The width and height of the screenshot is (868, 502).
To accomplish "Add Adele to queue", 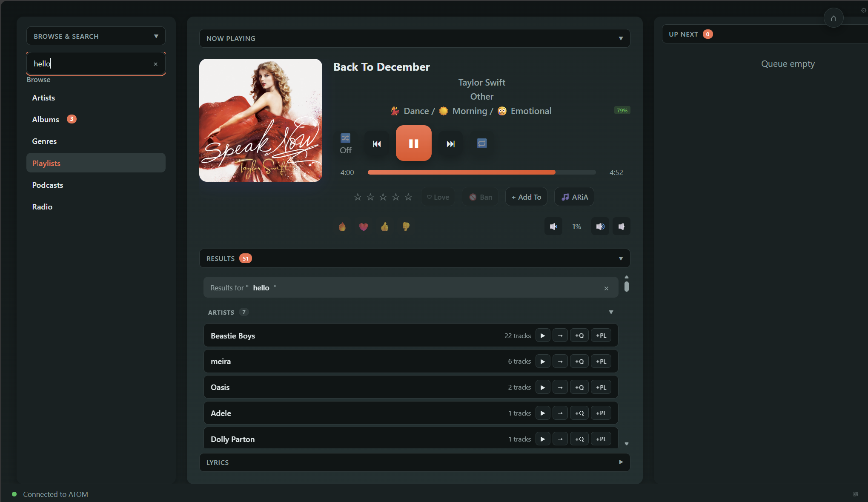I will [x=579, y=413].
